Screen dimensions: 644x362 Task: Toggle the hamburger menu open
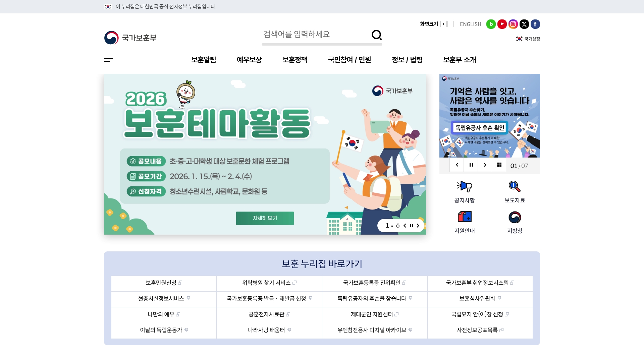(x=108, y=60)
